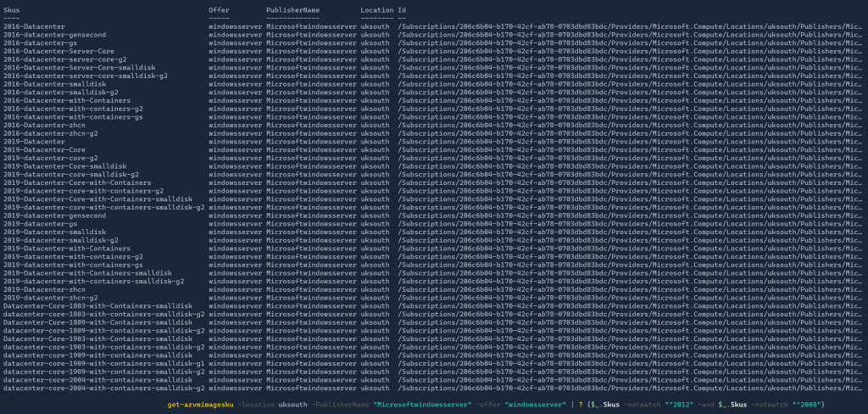Select the 2016-Datacenter-with-Containers SKU text
868x414 pixels.
pos(54,100)
